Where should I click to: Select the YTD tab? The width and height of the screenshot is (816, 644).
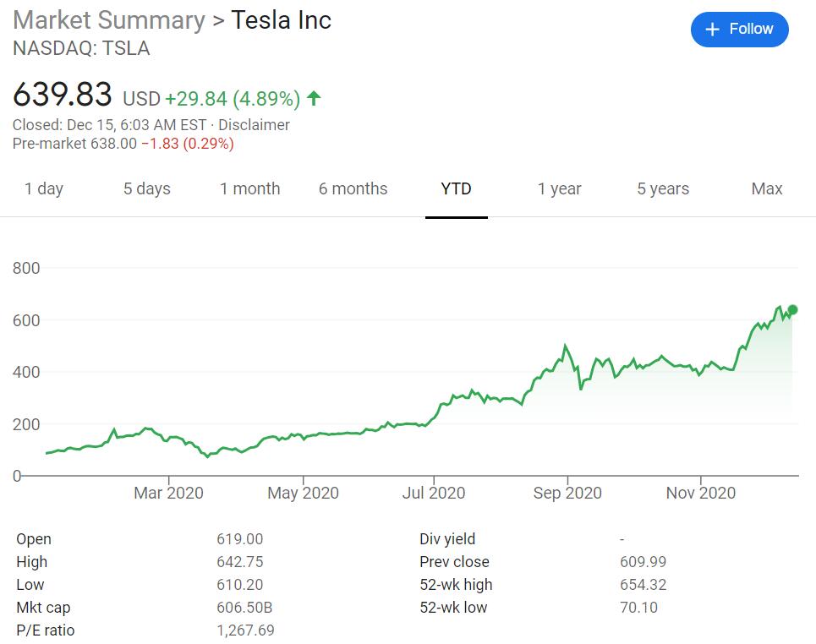click(457, 188)
